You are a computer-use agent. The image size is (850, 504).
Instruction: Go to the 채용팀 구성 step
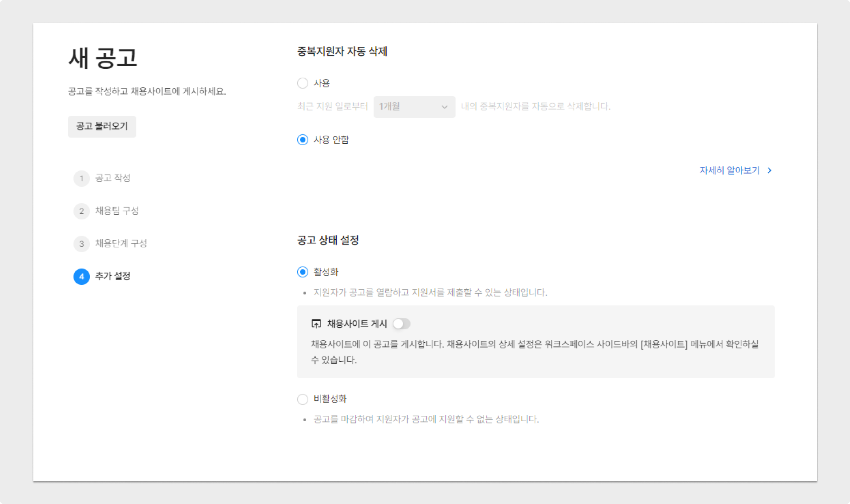click(117, 211)
